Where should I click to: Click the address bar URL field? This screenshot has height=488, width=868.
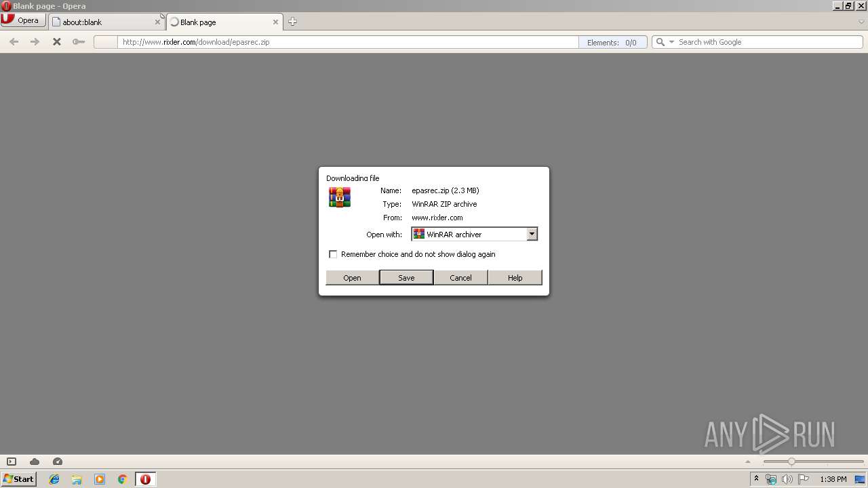click(x=349, y=42)
